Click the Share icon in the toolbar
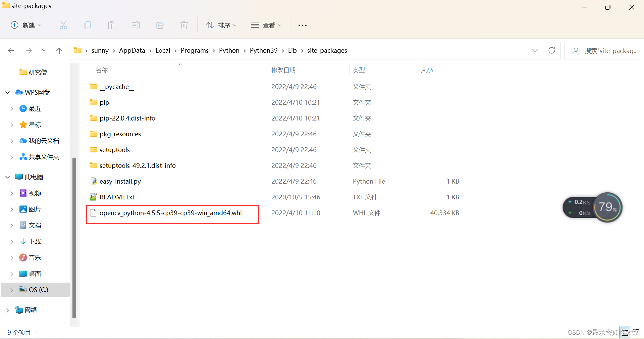644x339 pixels. [160, 25]
